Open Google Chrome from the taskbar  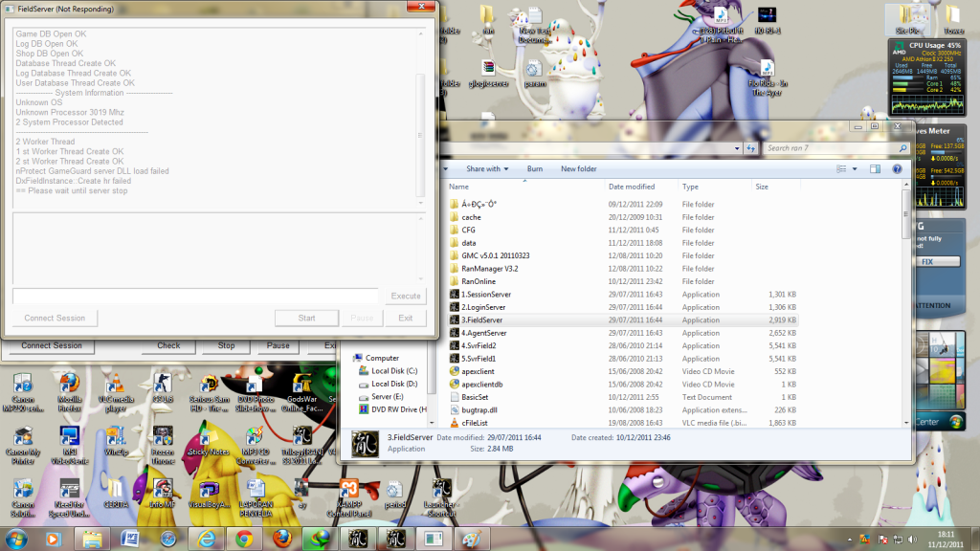click(x=243, y=539)
